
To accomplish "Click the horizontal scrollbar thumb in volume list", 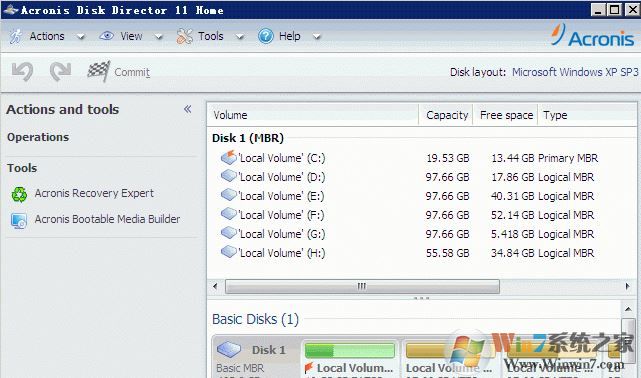I will [362, 286].
